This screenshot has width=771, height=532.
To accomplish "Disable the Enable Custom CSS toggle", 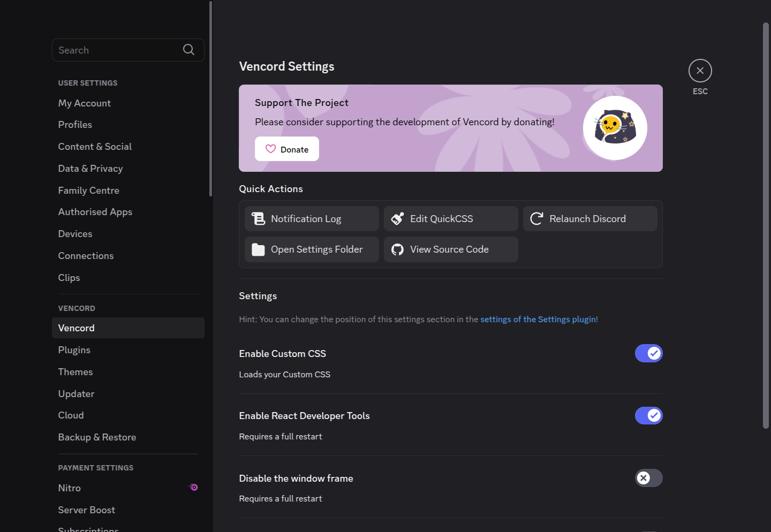I will tap(648, 353).
